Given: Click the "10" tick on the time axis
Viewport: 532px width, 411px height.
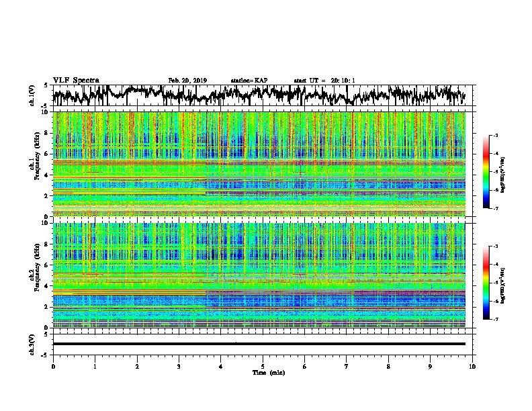Looking at the screenshot, I should pos(472,367).
